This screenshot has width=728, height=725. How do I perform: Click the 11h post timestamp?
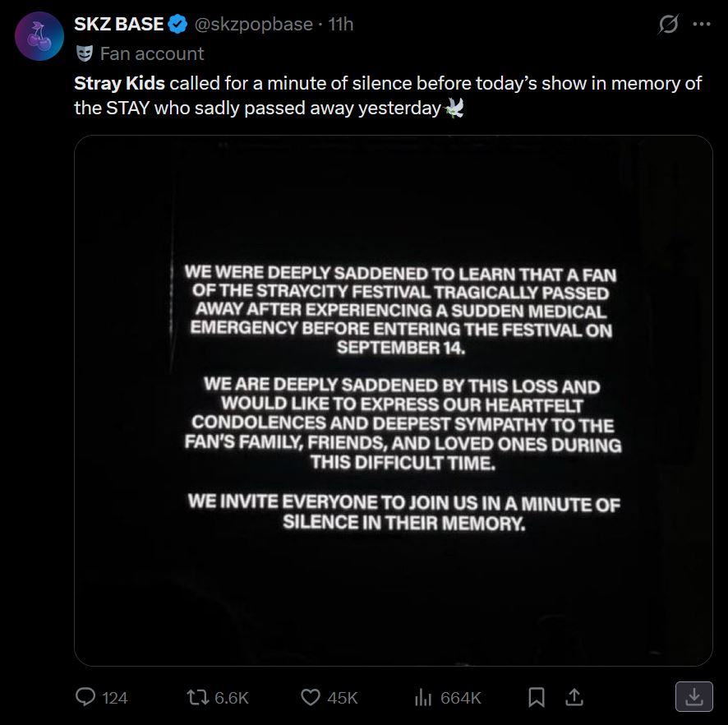[x=341, y=24]
